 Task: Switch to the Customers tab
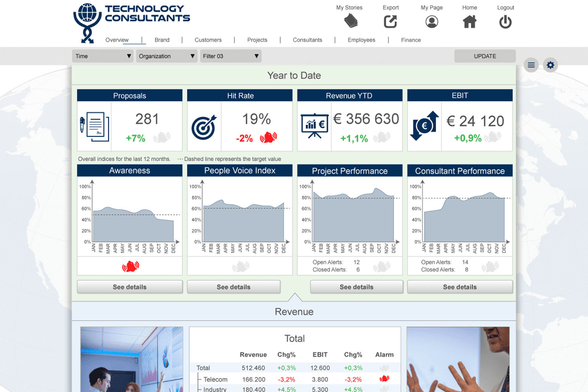pos(208,40)
